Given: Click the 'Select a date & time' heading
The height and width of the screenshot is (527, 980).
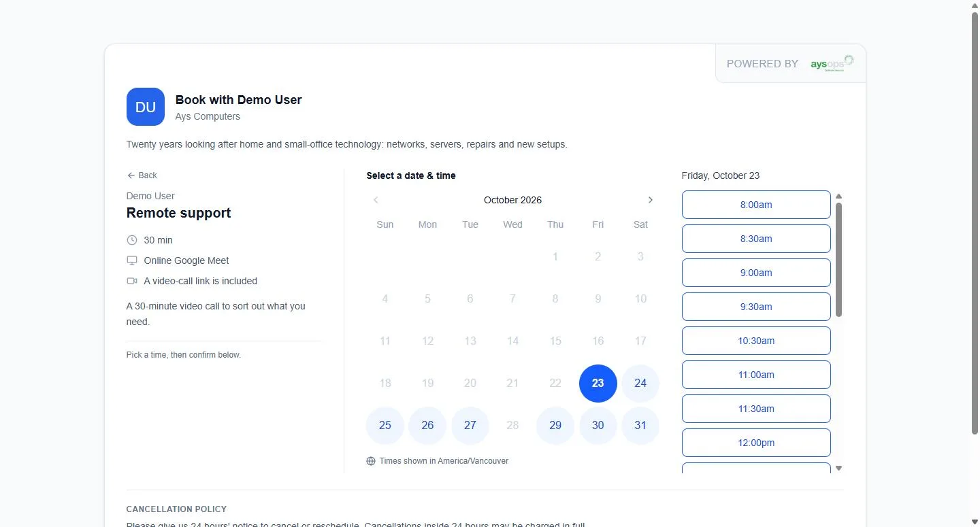Looking at the screenshot, I should [x=411, y=175].
